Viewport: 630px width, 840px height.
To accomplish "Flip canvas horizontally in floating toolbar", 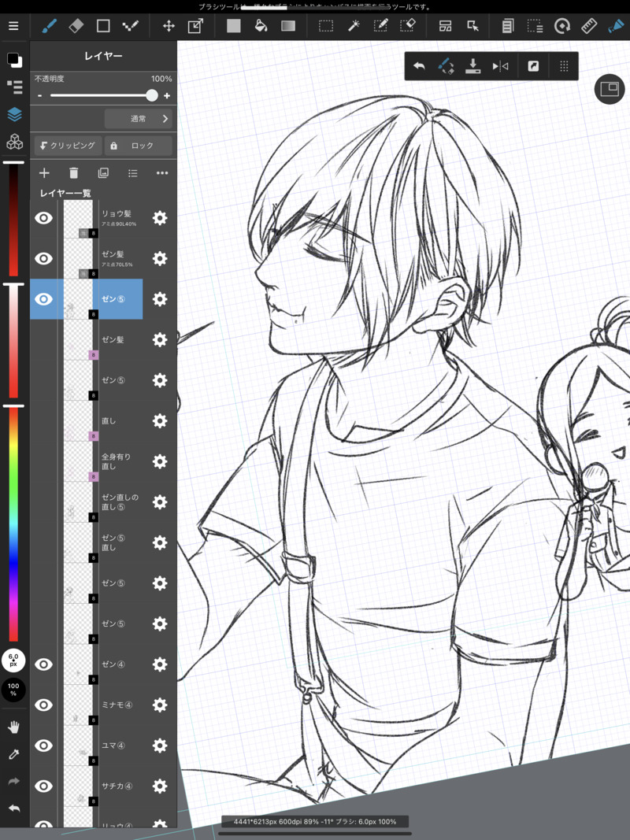I will 500,66.
